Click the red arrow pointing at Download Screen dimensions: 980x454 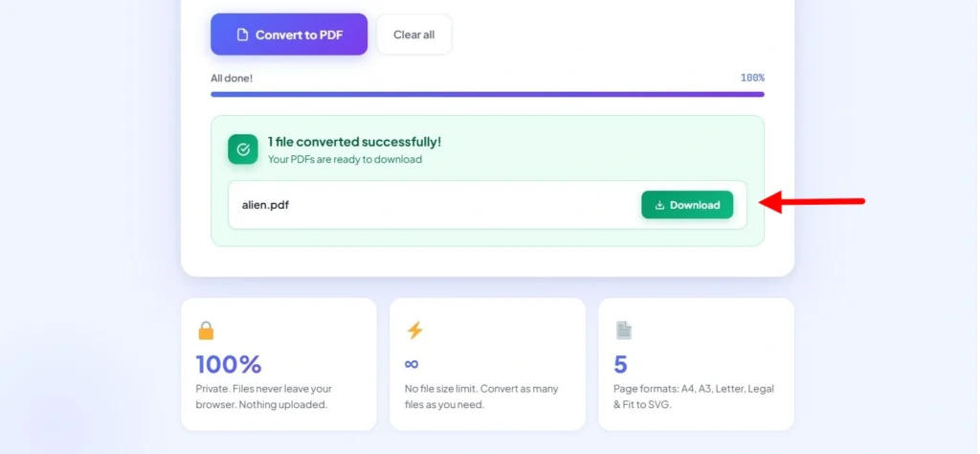point(813,202)
